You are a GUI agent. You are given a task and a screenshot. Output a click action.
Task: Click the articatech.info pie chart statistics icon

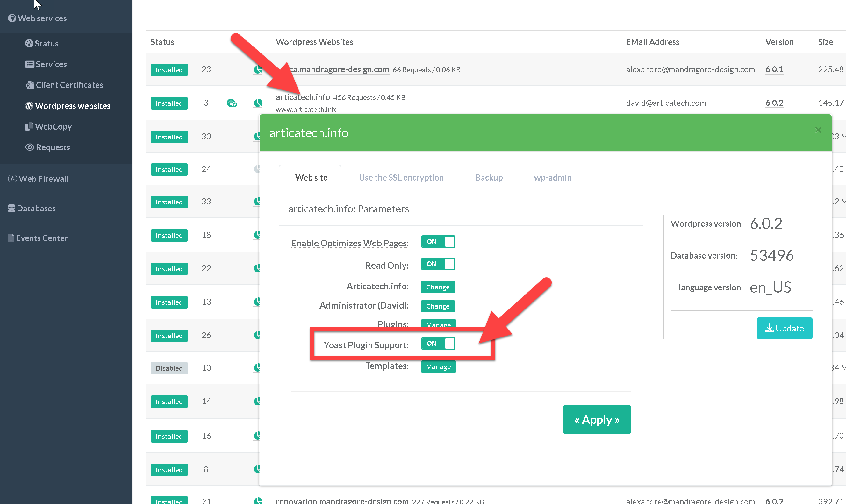pyautogui.click(x=258, y=103)
